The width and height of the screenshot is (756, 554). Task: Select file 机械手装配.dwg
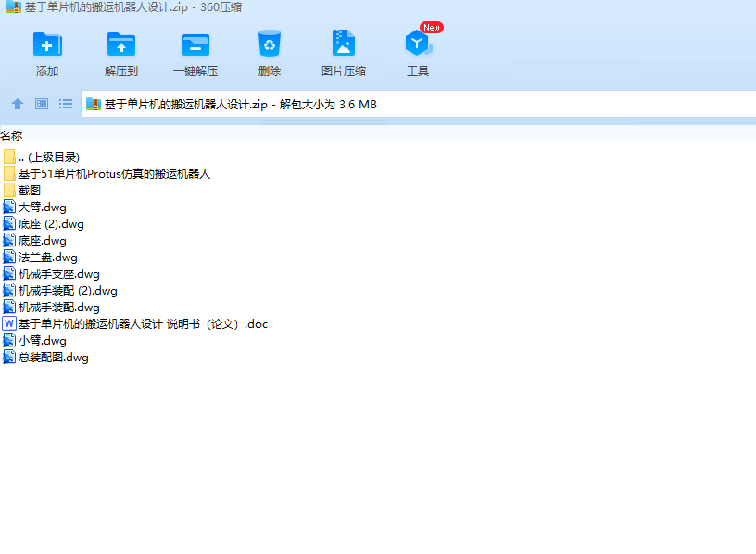coord(51,308)
